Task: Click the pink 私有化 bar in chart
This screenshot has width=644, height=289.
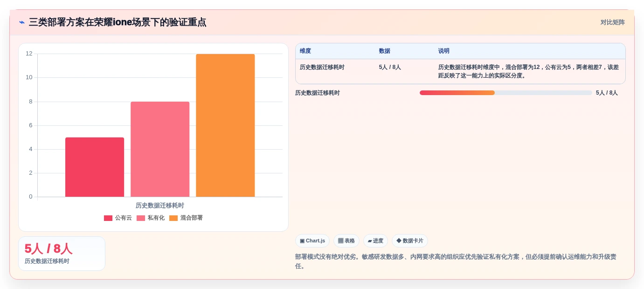Action: [x=160, y=149]
